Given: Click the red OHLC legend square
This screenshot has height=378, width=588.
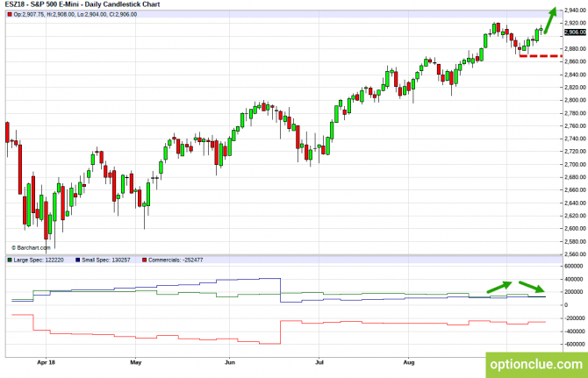Looking at the screenshot, I should tap(10, 14).
